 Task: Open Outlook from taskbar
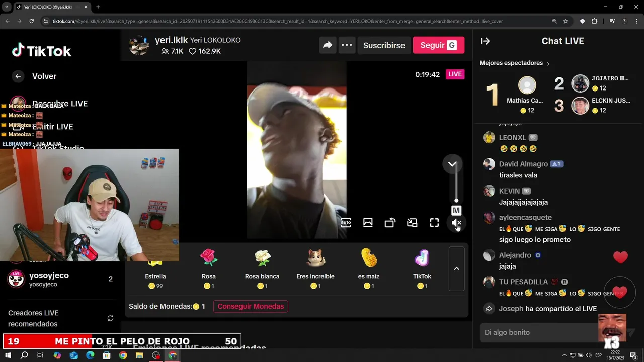tap(73, 355)
